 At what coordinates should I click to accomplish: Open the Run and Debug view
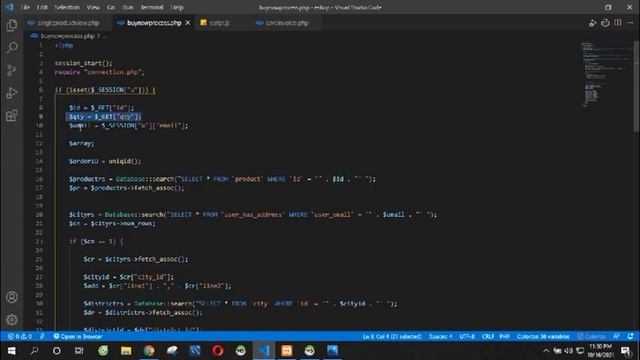click(12, 93)
